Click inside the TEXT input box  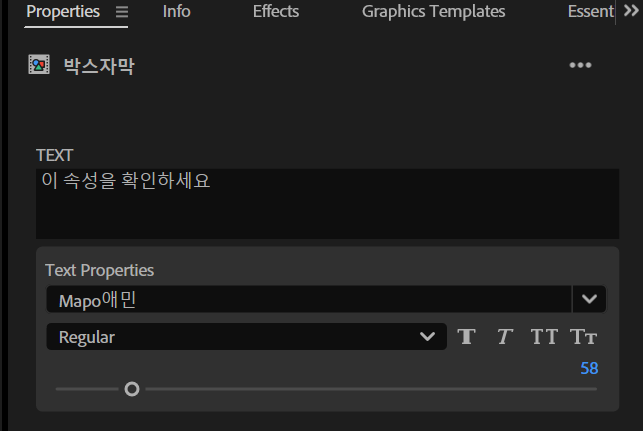click(327, 203)
